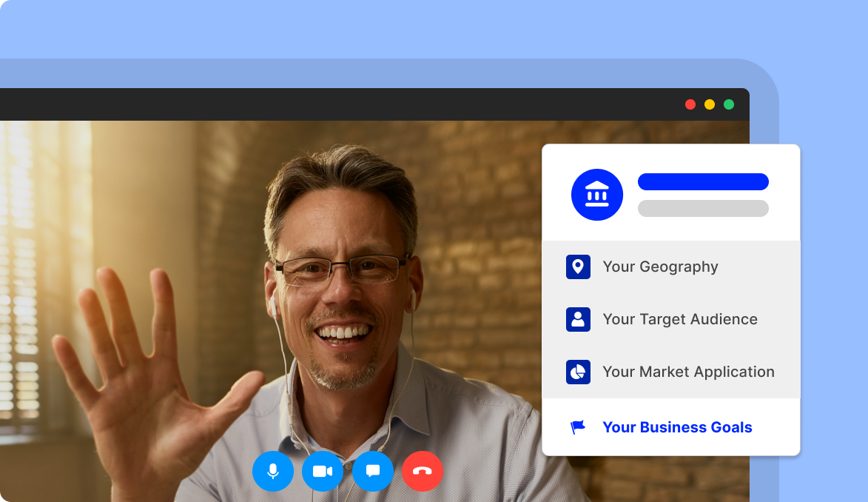
Task: Click the person icon beside Your Target Audience
Action: 578,319
